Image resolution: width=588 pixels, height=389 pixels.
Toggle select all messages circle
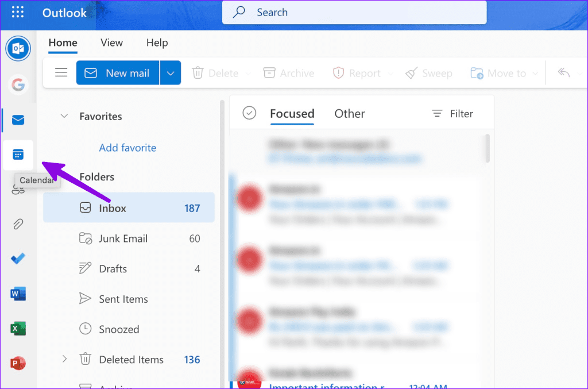(249, 113)
